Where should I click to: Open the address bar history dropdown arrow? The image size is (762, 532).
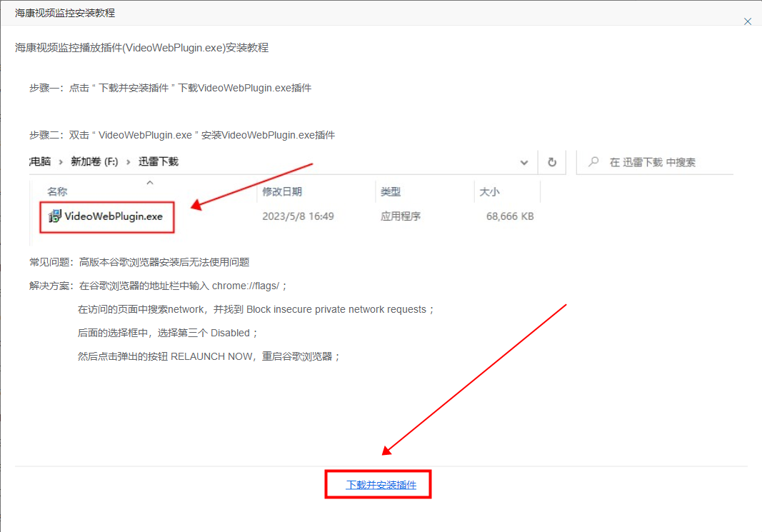524,162
